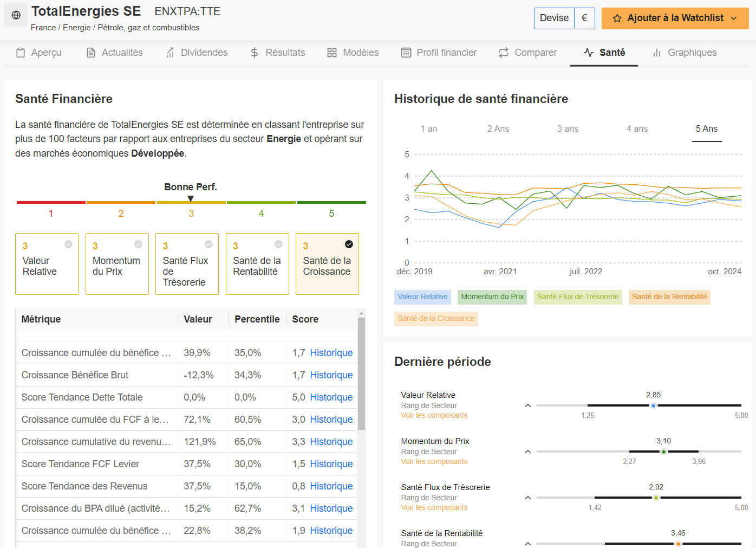Click the Graphiques bar chart icon

(x=657, y=53)
